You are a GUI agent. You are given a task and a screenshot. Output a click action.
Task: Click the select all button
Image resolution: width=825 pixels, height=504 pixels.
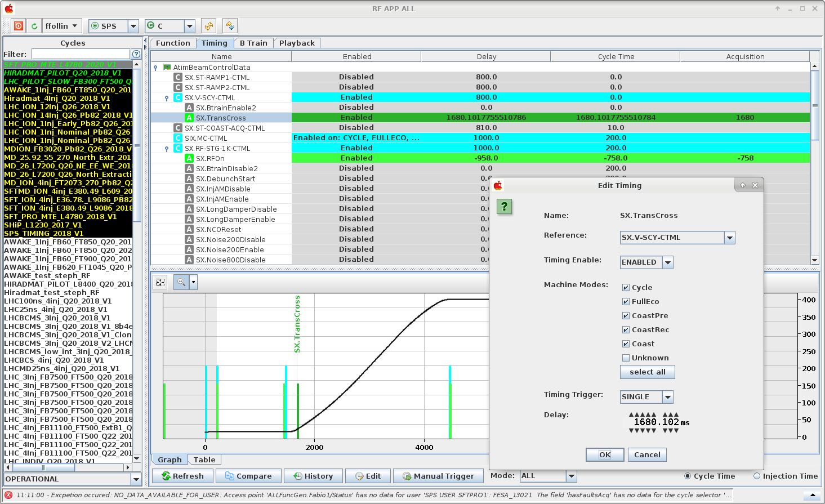[x=648, y=372]
